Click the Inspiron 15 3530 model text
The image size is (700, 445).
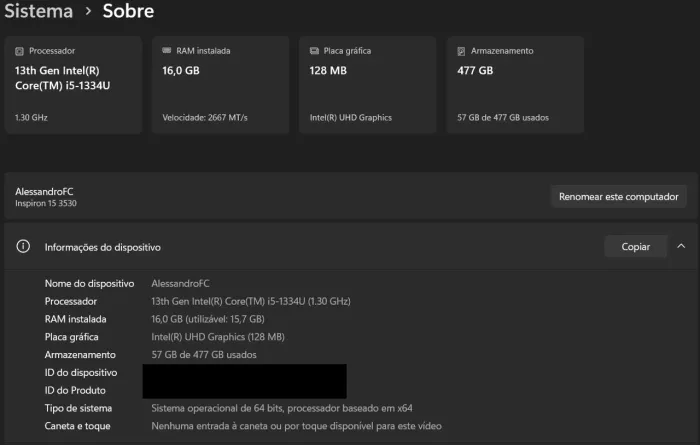46,204
